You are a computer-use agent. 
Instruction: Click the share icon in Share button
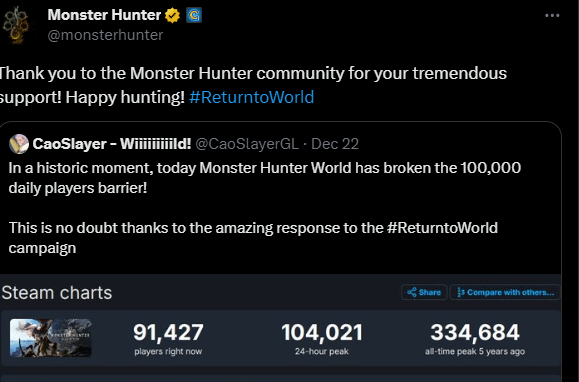pyautogui.click(x=411, y=292)
